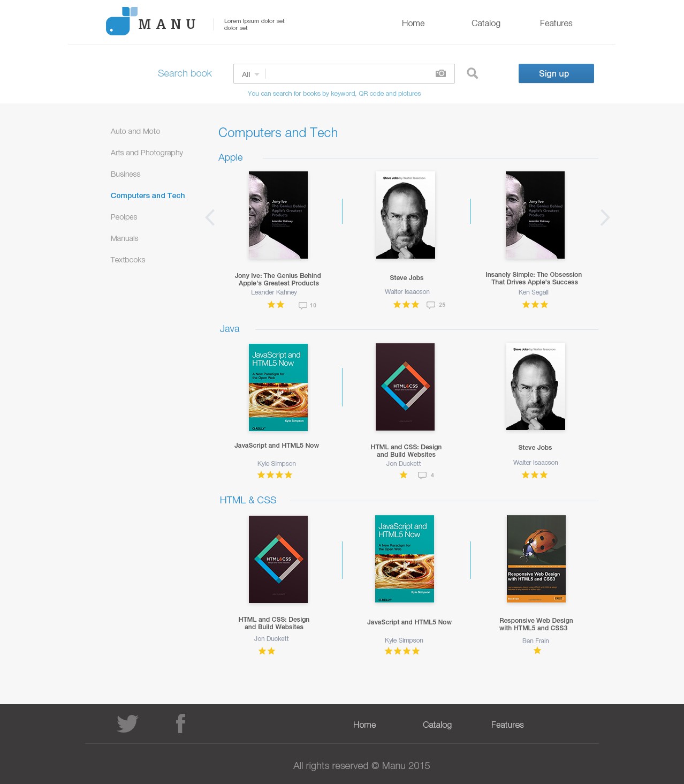684x784 pixels.
Task: Open Features in the footer navigation
Action: 507,725
